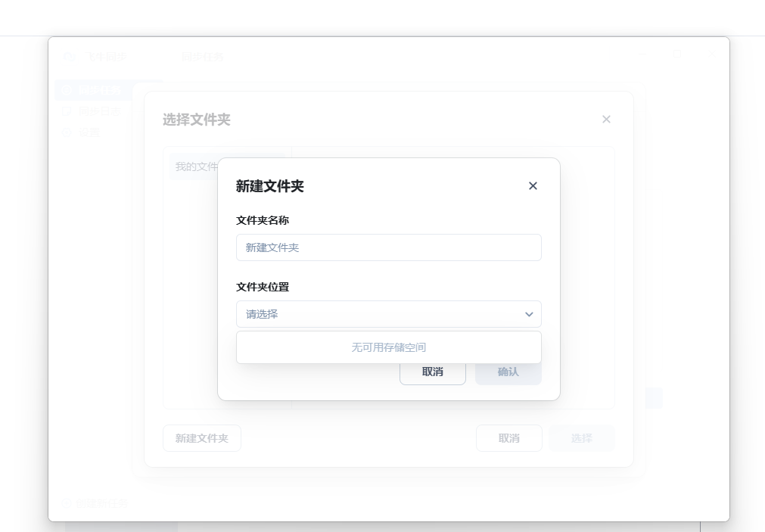The image size is (765, 532).
Task: Click the 选择文件夹 dialog title
Action: point(196,120)
